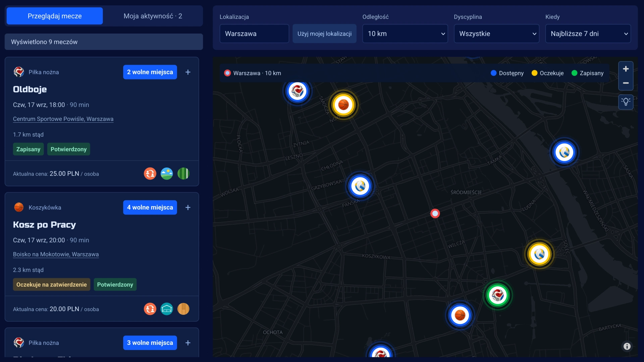644x362 pixels.
Task: Select the Przeglądaj mecze tab
Action: (55, 16)
